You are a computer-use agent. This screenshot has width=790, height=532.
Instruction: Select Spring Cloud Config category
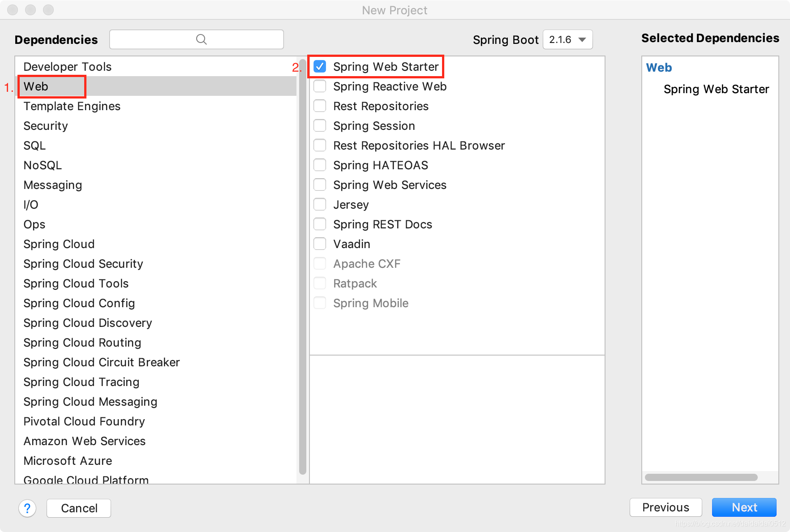tap(156, 303)
